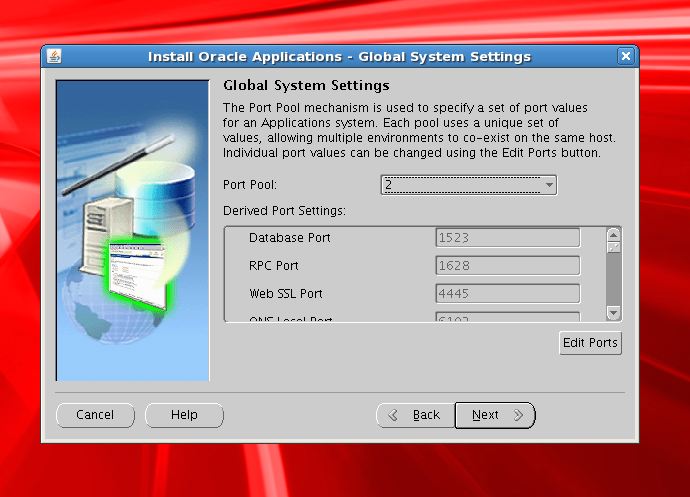
Task: Click the 'Port Pool:' label
Action: (x=250, y=185)
